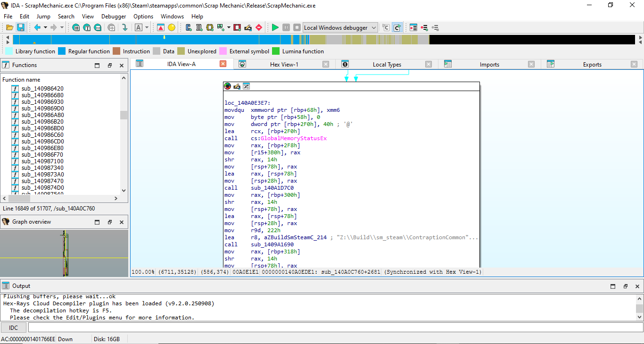Save the database with the floppy icon
The width and height of the screenshot is (644, 344).
click(x=21, y=27)
